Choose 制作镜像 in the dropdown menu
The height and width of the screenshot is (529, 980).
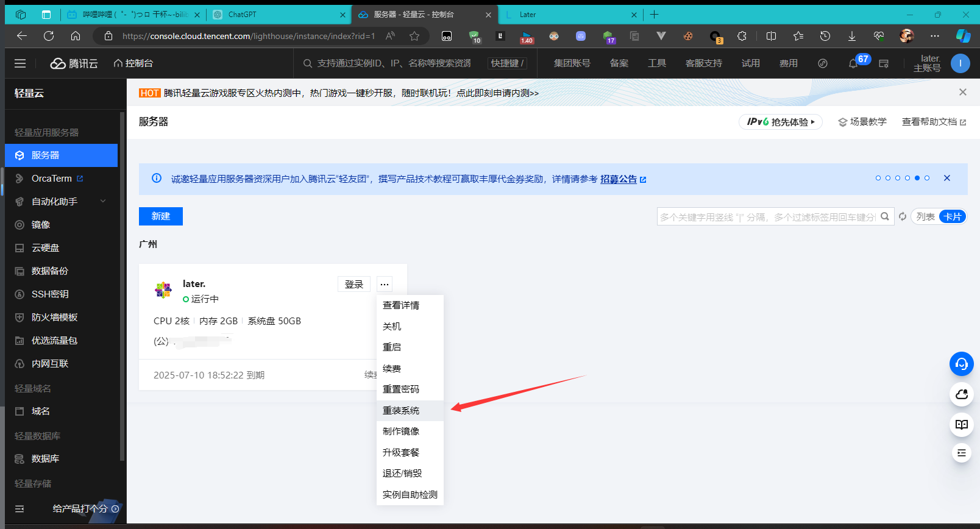(401, 431)
